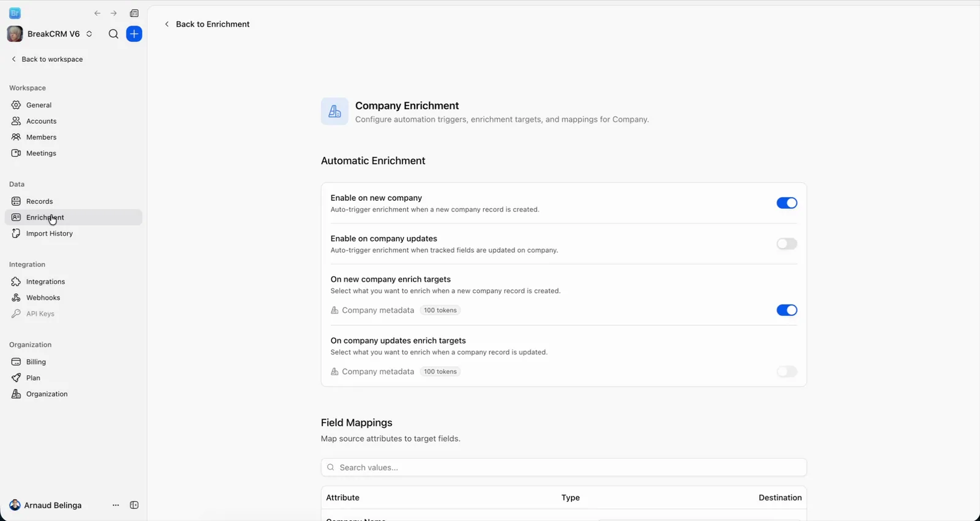Image resolution: width=980 pixels, height=521 pixels.
Task: Open the Members settings page
Action: 73,137
